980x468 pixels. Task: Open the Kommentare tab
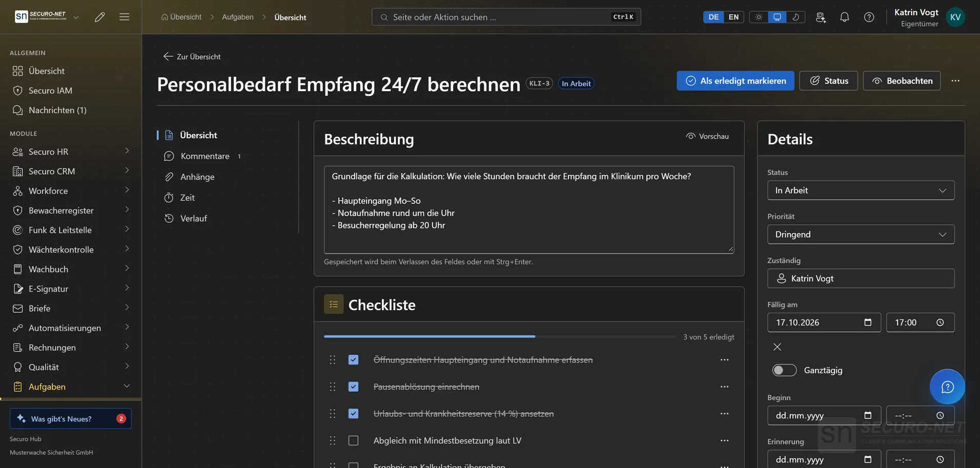205,156
